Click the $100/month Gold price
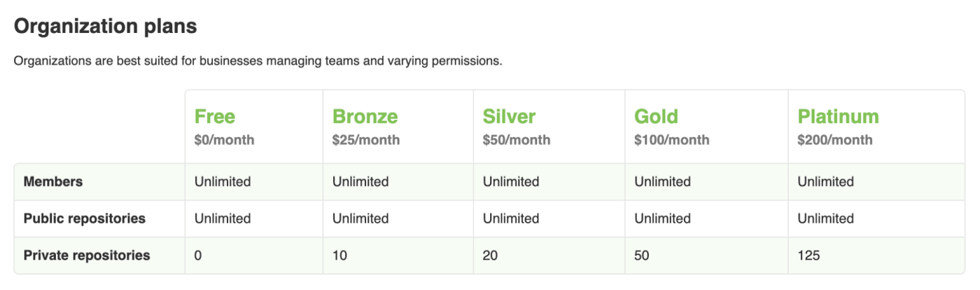The image size is (980, 290). coord(672,140)
